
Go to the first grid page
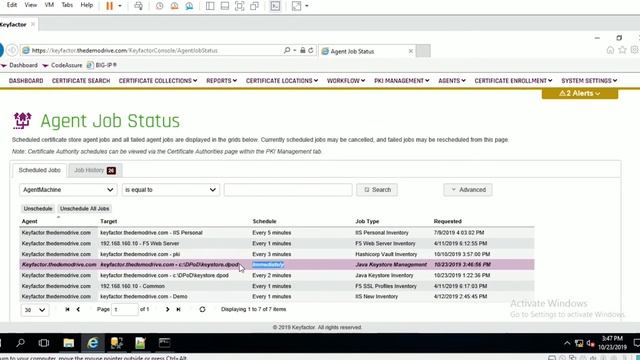coord(67,309)
